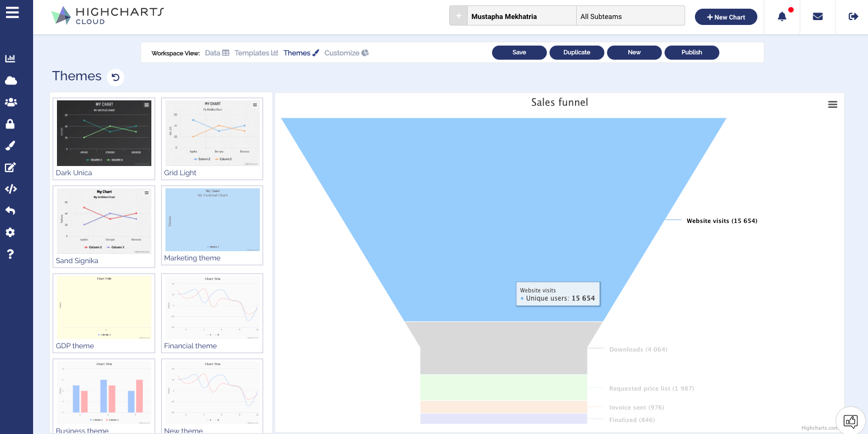Viewport: 868px width, 434px height.
Task: Click the logout icon in the header
Action: click(x=853, y=17)
